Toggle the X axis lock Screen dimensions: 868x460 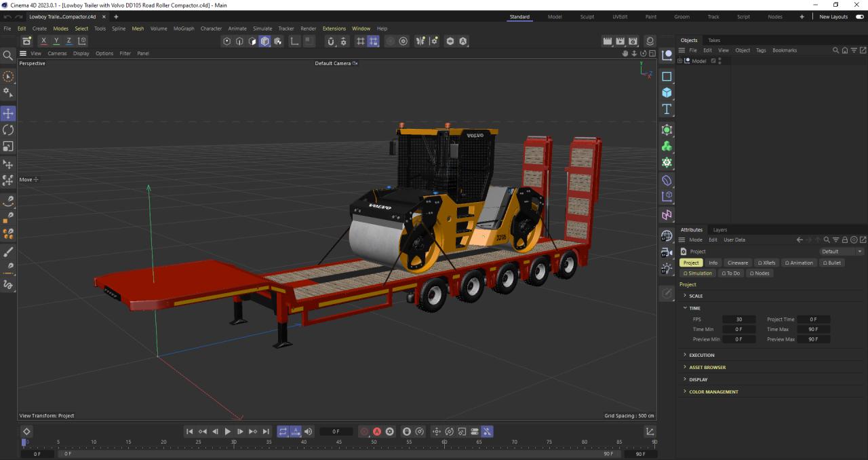coord(43,41)
